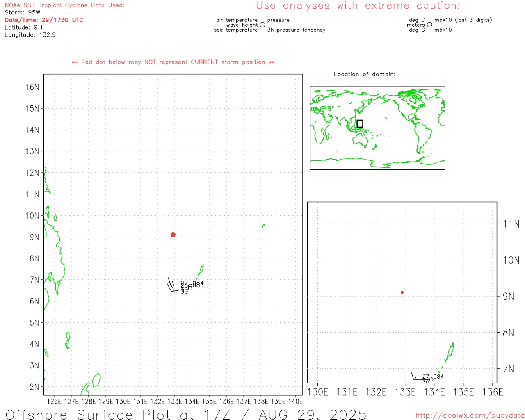This screenshot has width=525, height=420.
Task: Select the 'Latitude: 9.1' text
Action: (x=24, y=27)
